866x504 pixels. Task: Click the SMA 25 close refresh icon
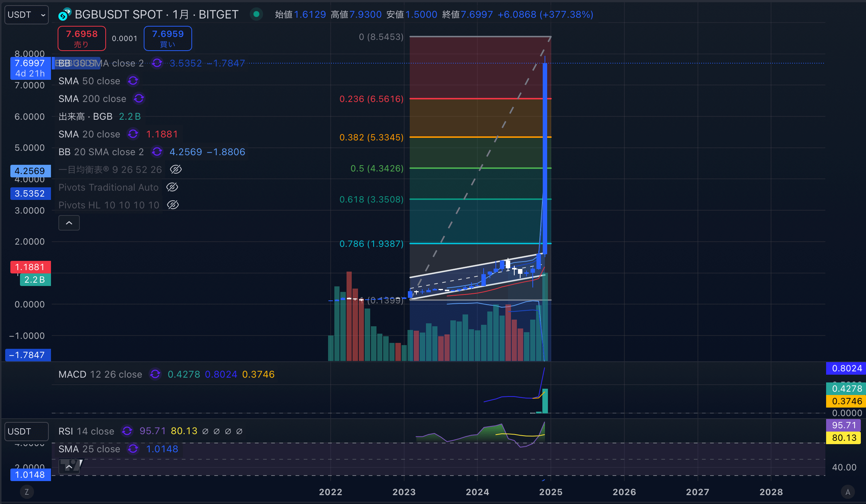pos(133,449)
